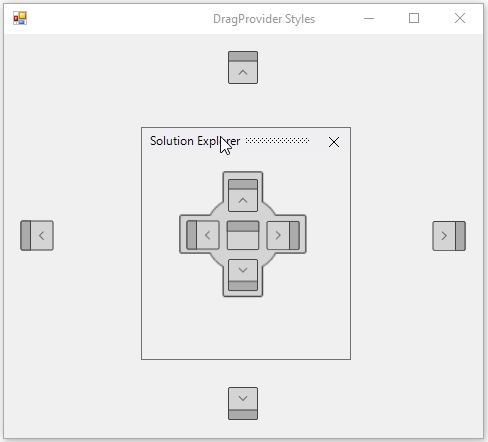Maximize the DragProvider Styles window
The width and height of the screenshot is (488, 442).
click(x=414, y=18)
